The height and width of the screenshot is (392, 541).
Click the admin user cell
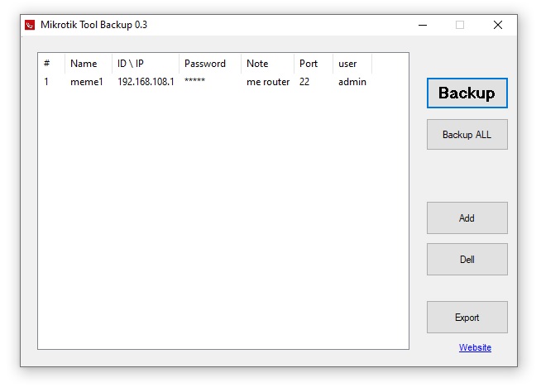[x=352, y=82]
